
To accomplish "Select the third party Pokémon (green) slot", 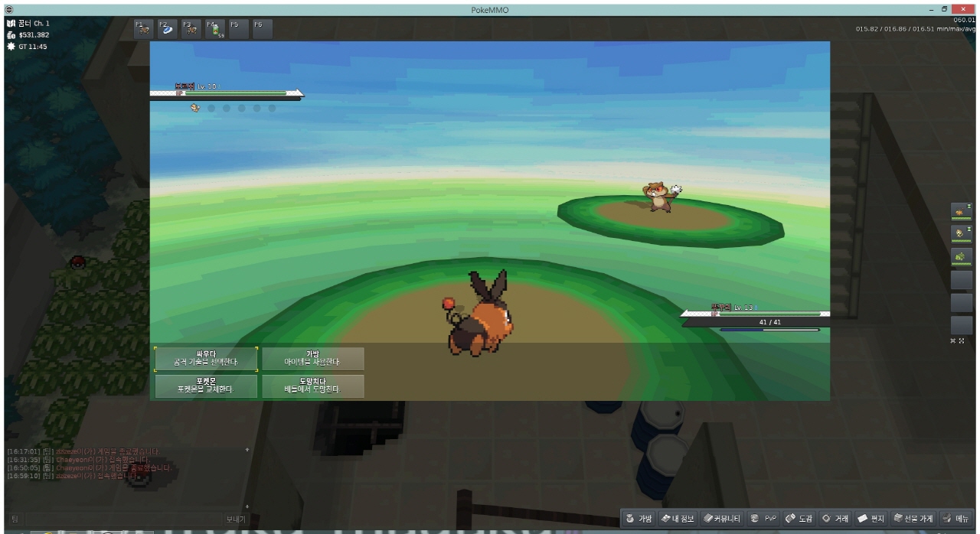I will [x=961, y=256].
